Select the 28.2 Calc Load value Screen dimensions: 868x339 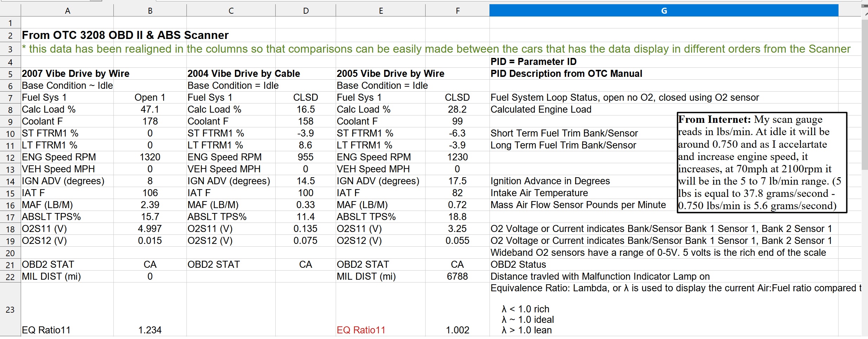click(x=457, y=109)
